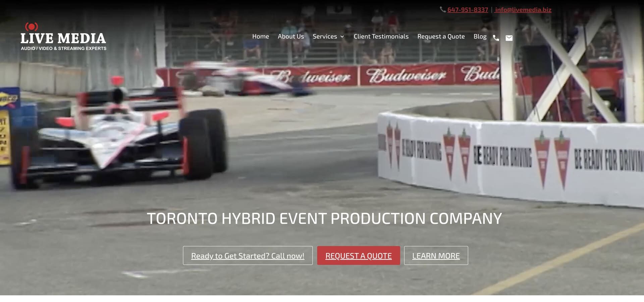Select Request a Quote in the navigation bar
644x302 pixels.
[x=441, y=36]
